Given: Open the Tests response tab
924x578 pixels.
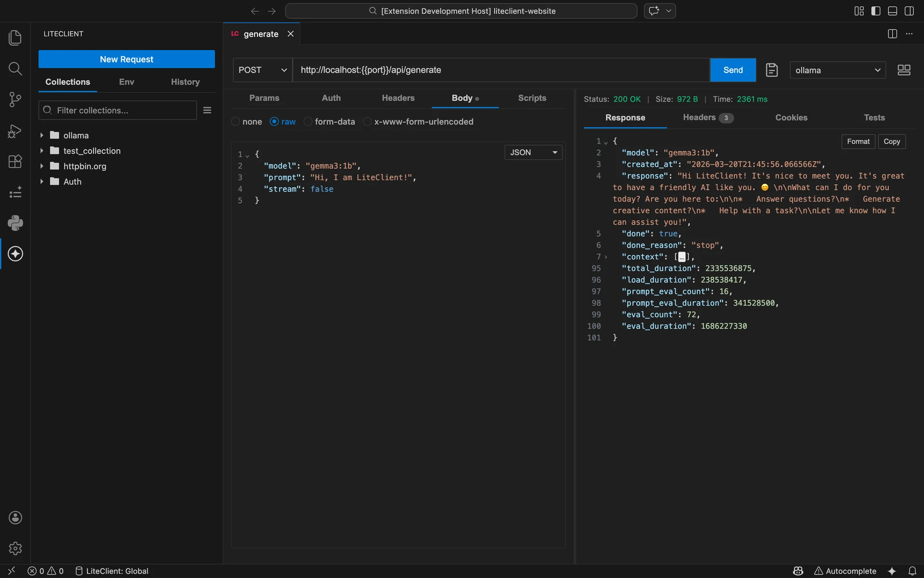Looking at the screenshot, I should click(x=874, y=118).
